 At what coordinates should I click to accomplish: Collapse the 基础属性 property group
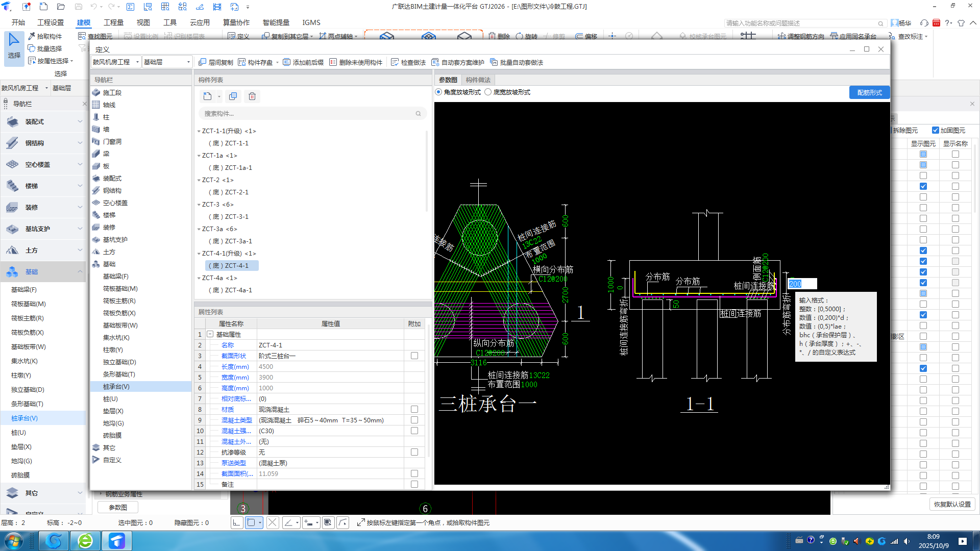pyautogui.click(x=210, y=335)
